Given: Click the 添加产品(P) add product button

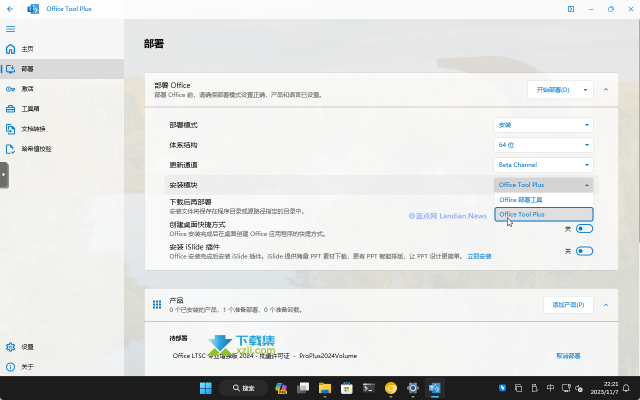Looking at the screenshot, I should click(568, 305).
